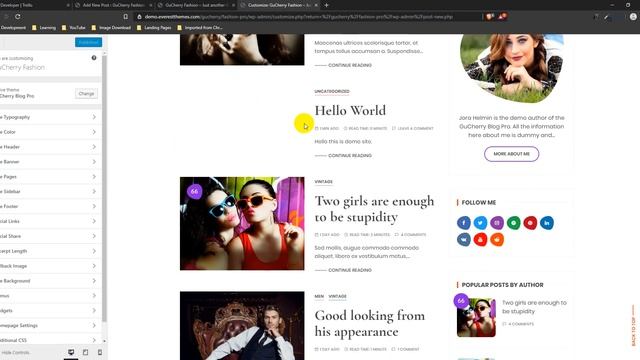This screenshot has height=360, width=640.
Task: Open the Menus customizer section
Action: coord(51,296)
